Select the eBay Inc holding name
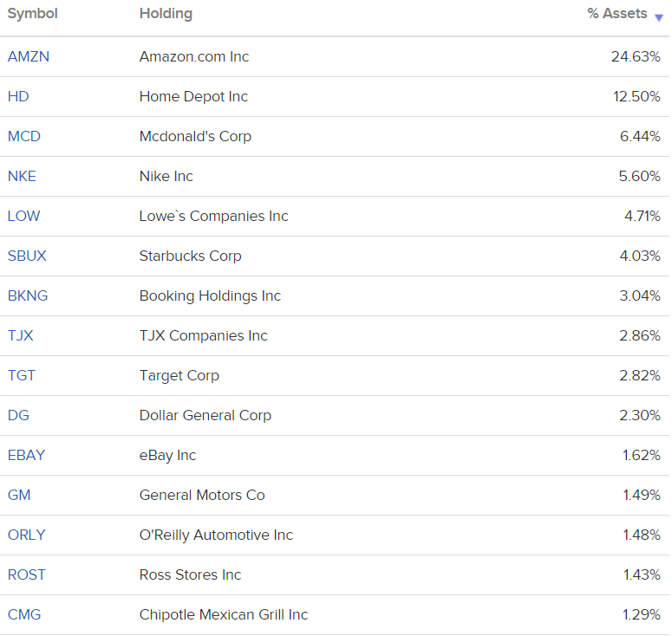672x636 pixels. click(168, 455)
